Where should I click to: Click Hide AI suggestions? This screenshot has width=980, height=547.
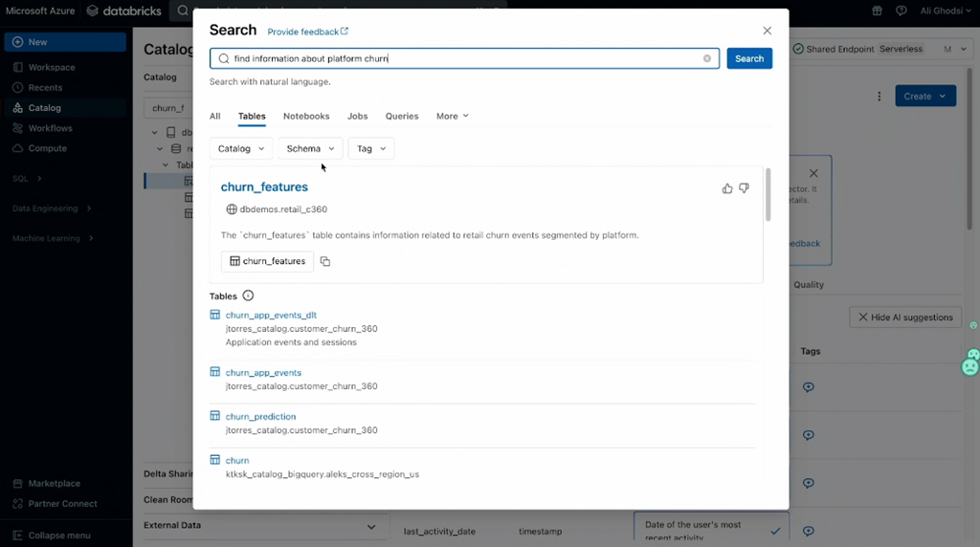click(x=905, y=317)
